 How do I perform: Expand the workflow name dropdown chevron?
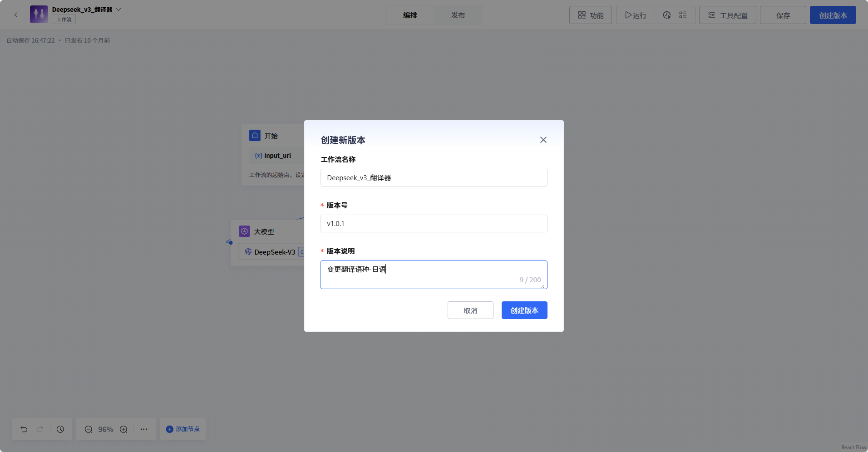[118, 10]
